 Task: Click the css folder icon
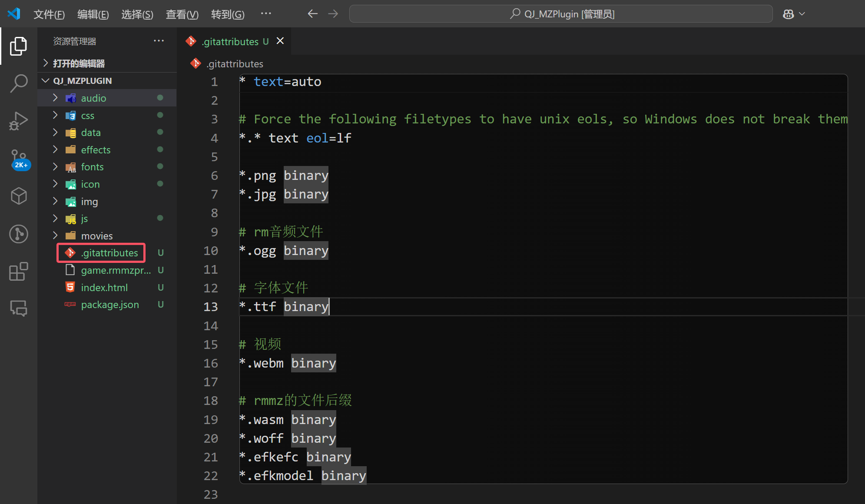[70, 116]
